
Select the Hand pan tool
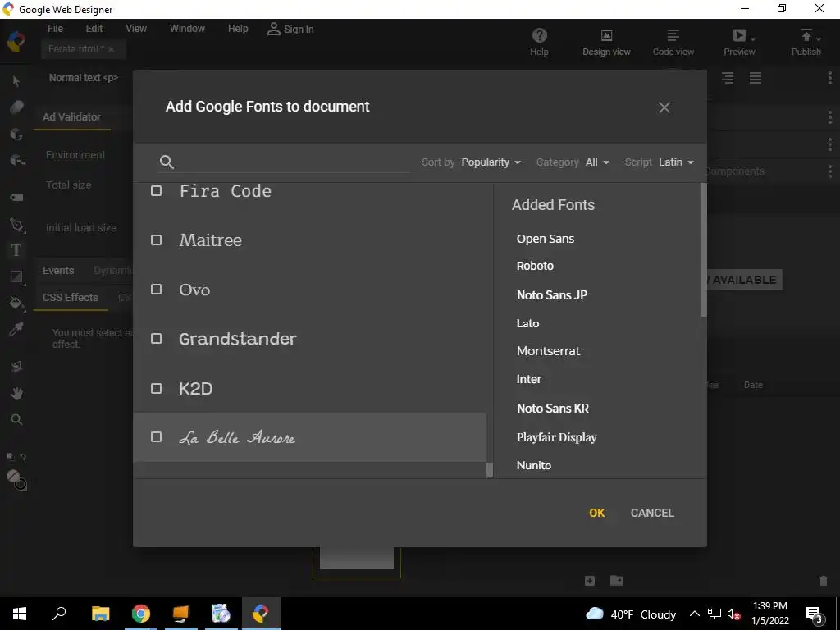[x=16, y=393]
